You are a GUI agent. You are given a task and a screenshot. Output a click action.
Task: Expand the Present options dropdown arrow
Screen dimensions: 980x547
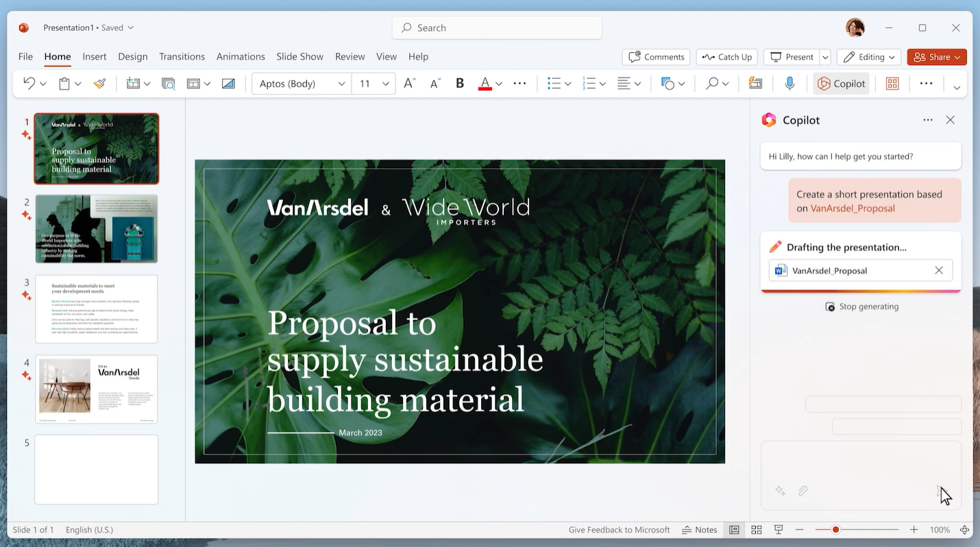point(825,57)
